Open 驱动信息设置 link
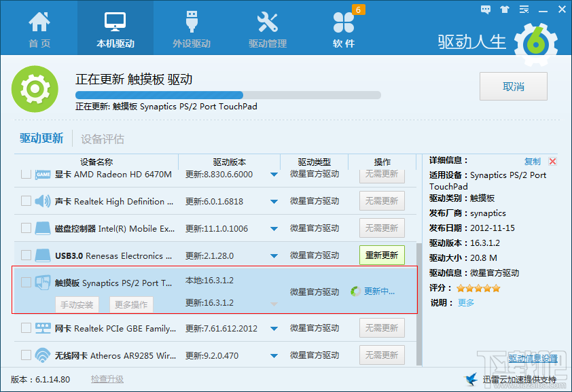The image size is (572, 392). pos(533,359)
